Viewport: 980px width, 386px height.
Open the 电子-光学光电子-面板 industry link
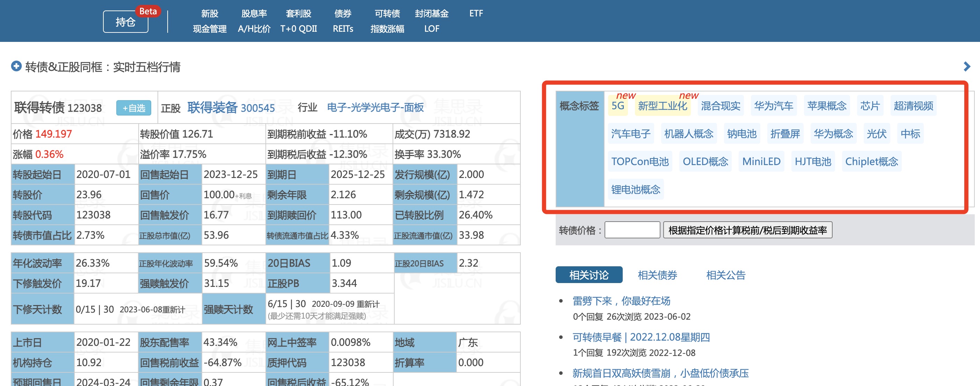pos(375,107)
